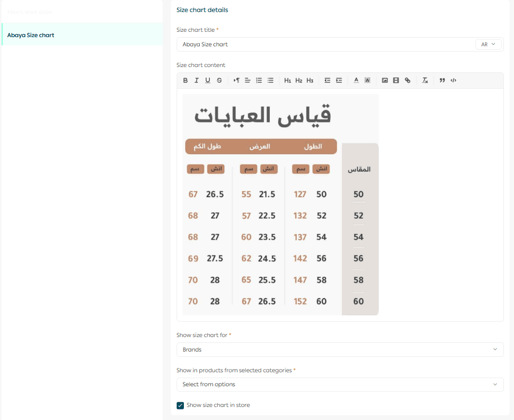
Task: Uncheck Show size chart in store
Action: [181, 406]
